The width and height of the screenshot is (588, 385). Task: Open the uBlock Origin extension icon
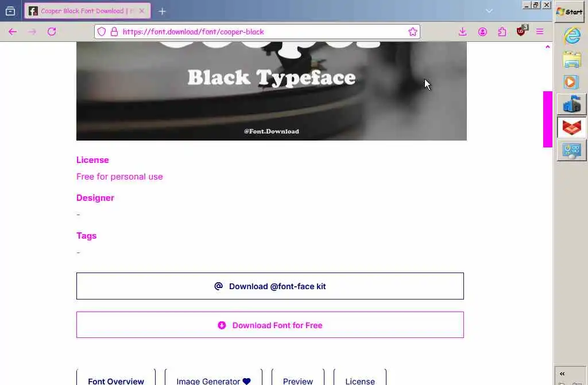521,31
